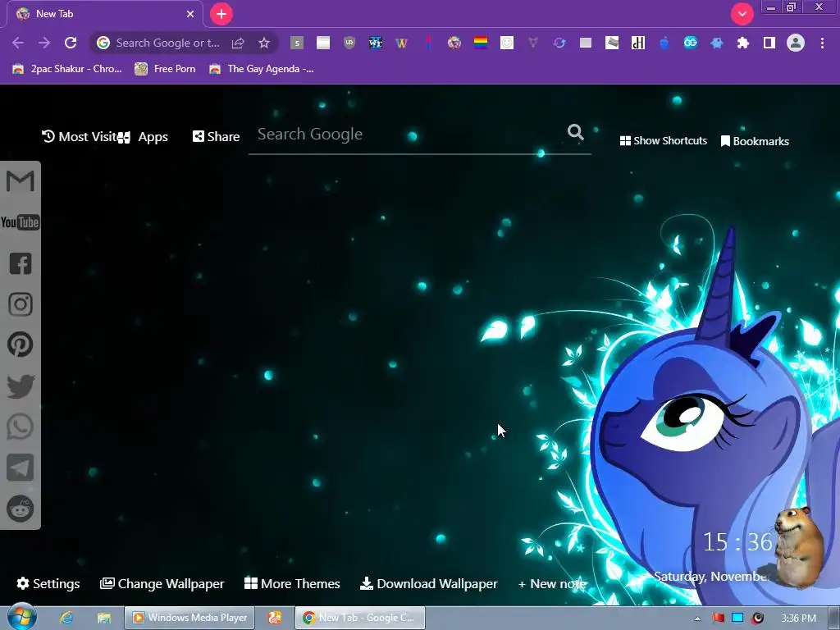Click the dH extension icon
The width and height of the screenshot is (840, 630).
pyautogui.click(x=638, y=43)
